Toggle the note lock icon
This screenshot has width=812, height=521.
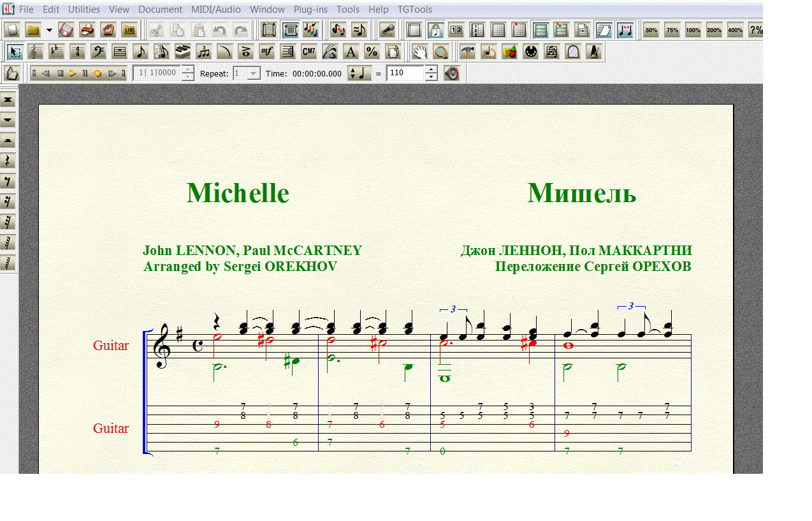coord(435,30)
